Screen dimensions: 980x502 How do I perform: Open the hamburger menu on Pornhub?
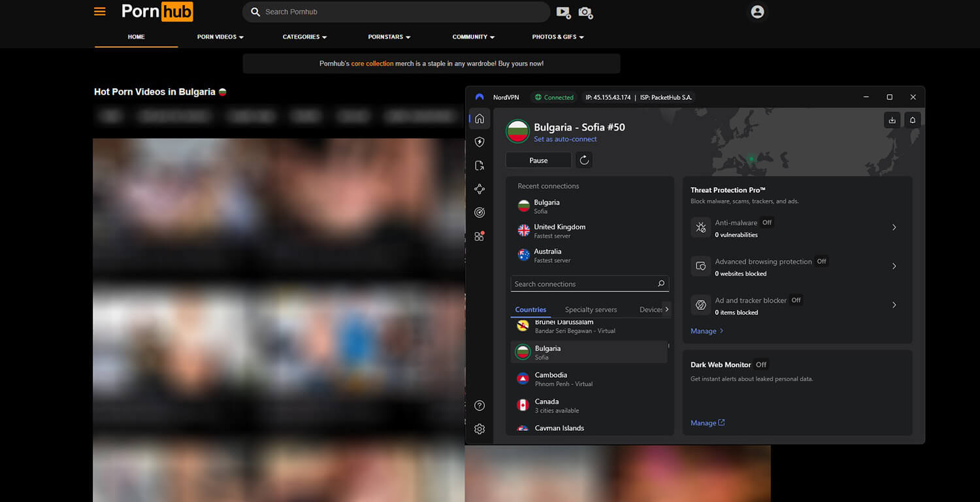[x=99, y=11]
